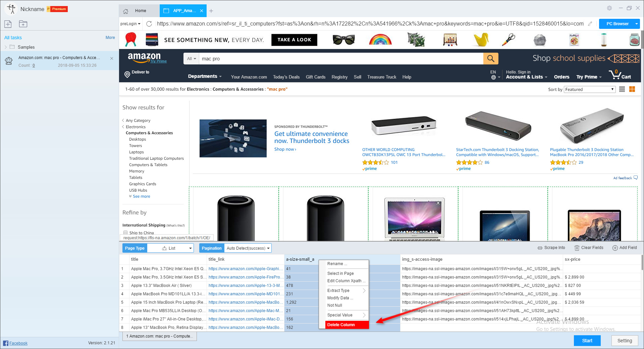Click the Amazon search input field
Image resolution: width=644 pixels, height=349 pixels.
pyautogui.click(x=341, y=59)
